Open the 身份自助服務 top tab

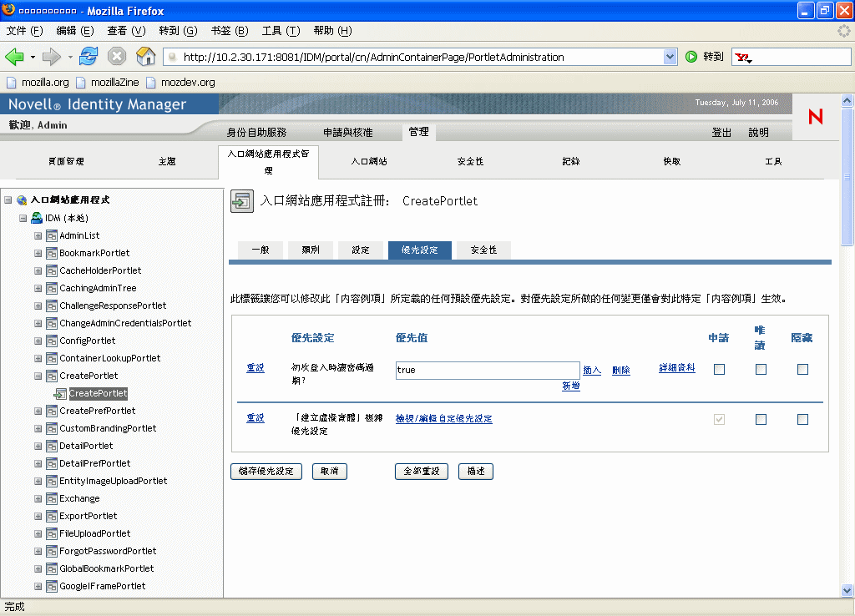pos(256,133)
